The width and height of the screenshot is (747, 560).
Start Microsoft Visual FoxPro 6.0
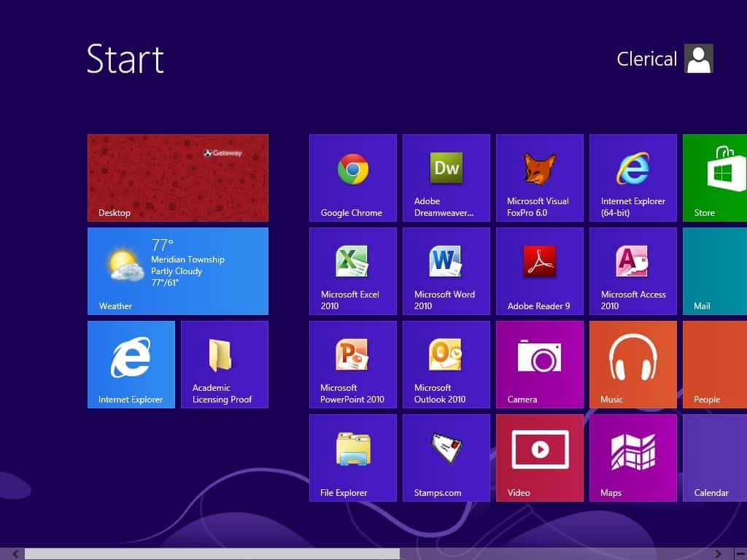[x=539, y=177]
